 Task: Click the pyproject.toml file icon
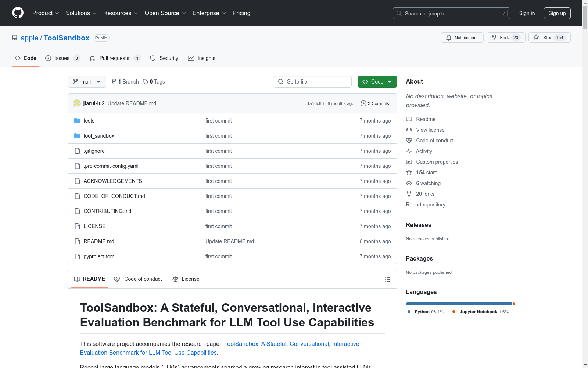coord(77,256)
